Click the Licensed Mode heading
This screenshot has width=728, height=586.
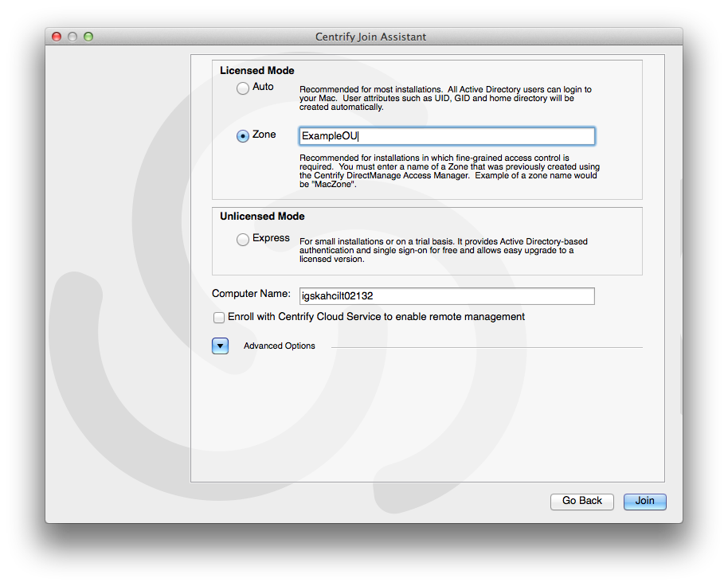[x=256, y=71]
